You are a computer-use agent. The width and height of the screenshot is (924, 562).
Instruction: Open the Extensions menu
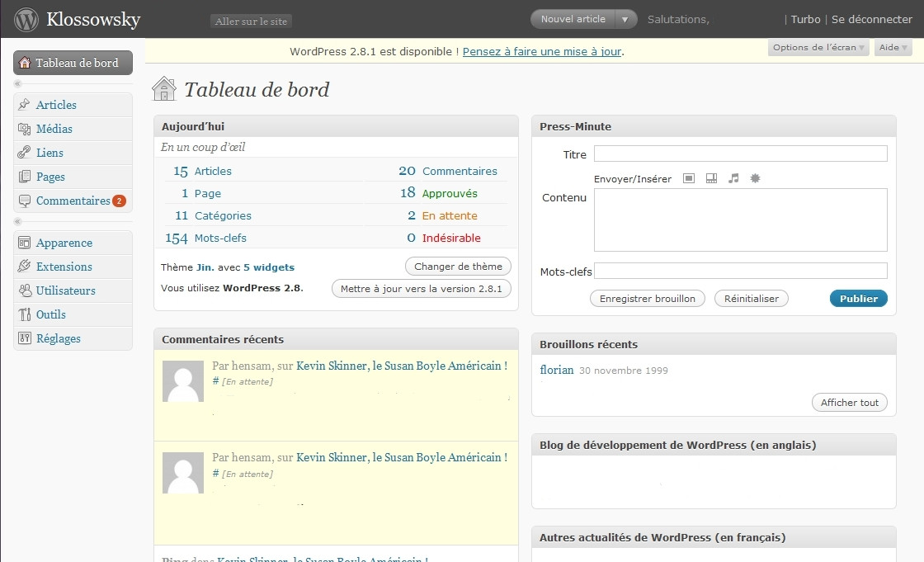click(x=73, y=267)
